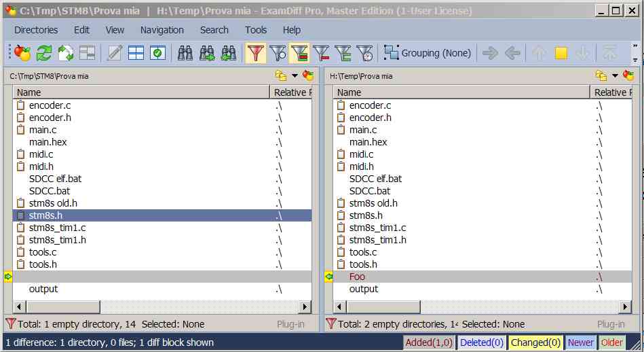
Task: Click the Find Next binoculars icon
Action: [x=207, y=53]
